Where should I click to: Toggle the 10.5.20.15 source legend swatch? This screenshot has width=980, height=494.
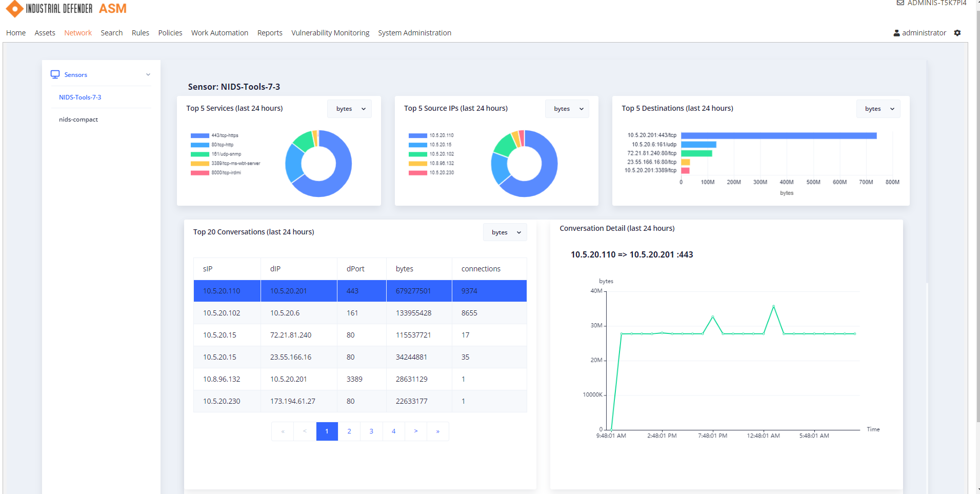click(418, 145)
